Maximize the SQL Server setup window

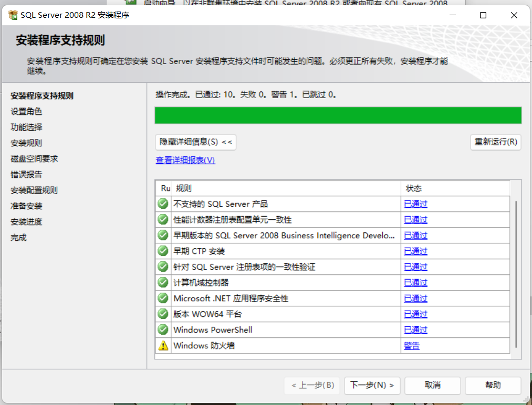(483, 15)
